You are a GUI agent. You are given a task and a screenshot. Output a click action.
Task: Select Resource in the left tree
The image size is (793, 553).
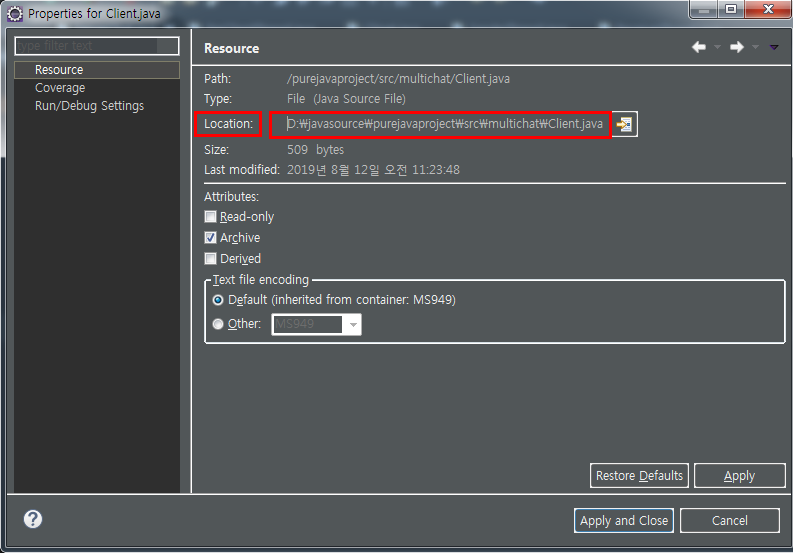tap(97, 70)
